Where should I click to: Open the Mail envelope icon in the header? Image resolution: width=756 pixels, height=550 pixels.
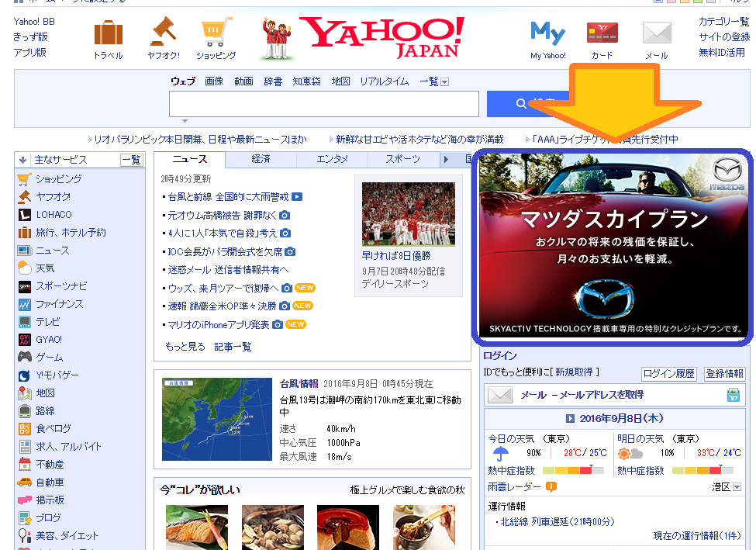tap(657, 33)
